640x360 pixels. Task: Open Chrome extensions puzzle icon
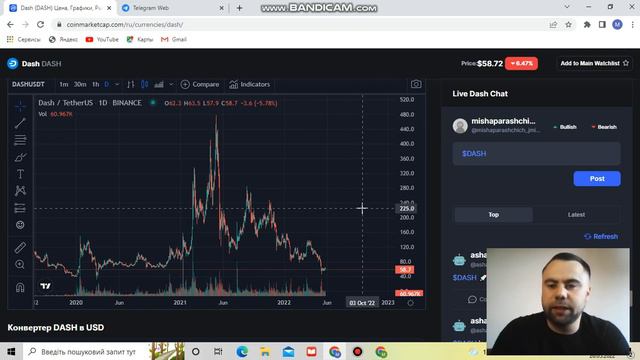tap(587, 24)
